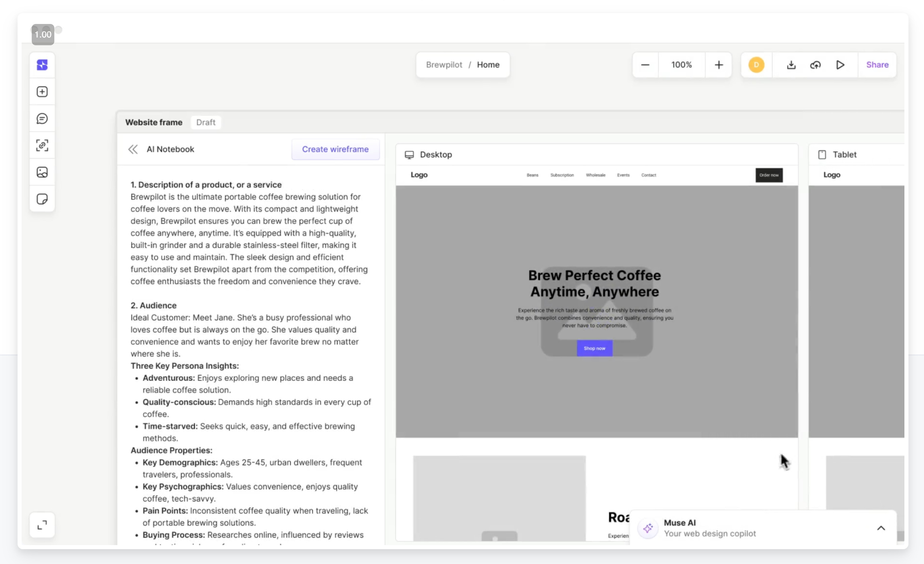Open the Brewpilot breadcrumb link
Viewport: 924px width, 564px height.
tap(444, 65)
